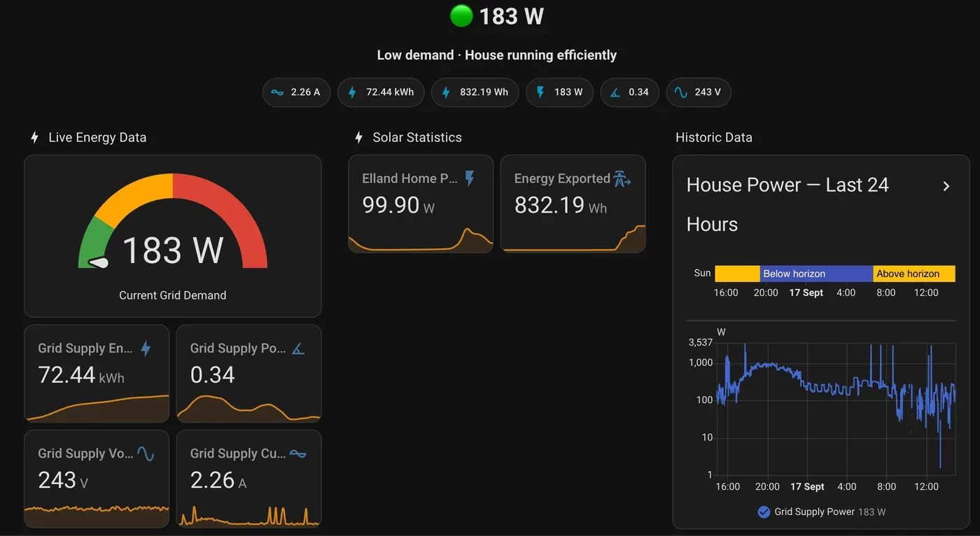This screenshot has height=536, width=980.
Task: Click the 0.34 value on power factor card
Action: pyautogui.click(x=213, y=376)
